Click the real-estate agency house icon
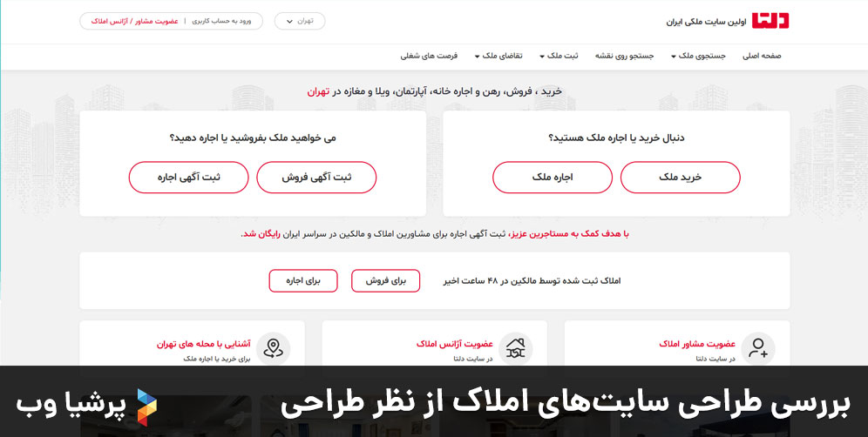868x437 pixels. tap(515, 348)
